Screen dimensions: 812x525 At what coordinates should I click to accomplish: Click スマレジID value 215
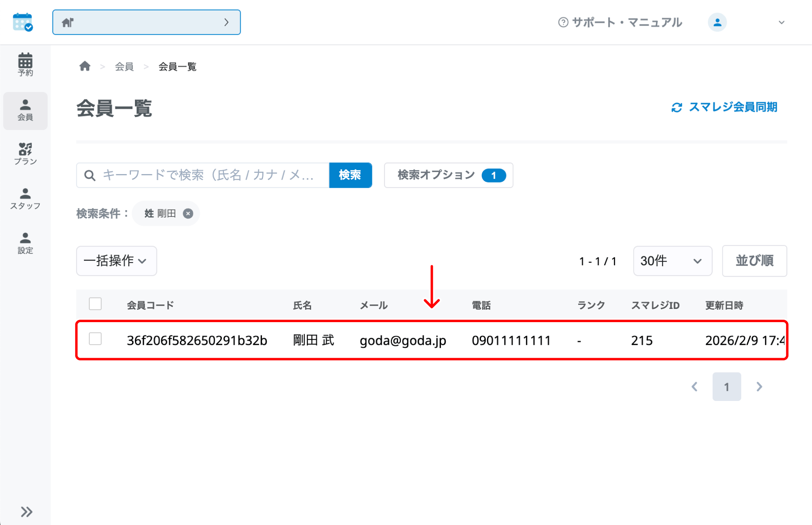click(x=642, y=341)
